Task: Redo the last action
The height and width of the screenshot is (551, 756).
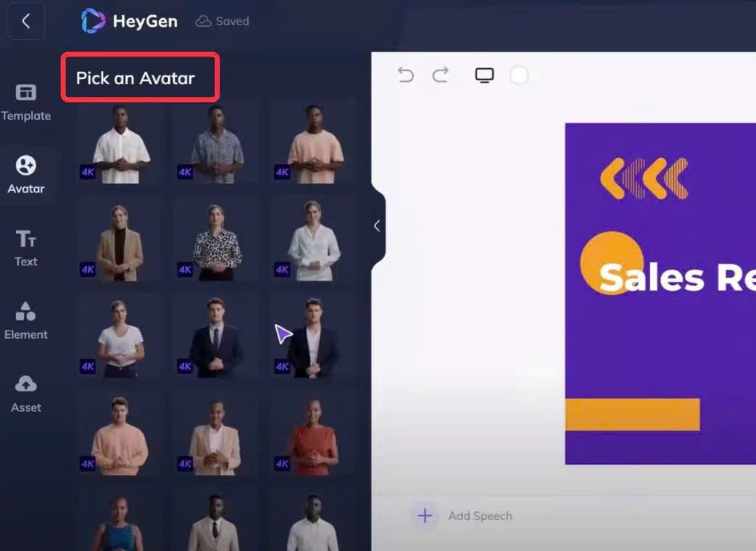Action: point(441,75)
